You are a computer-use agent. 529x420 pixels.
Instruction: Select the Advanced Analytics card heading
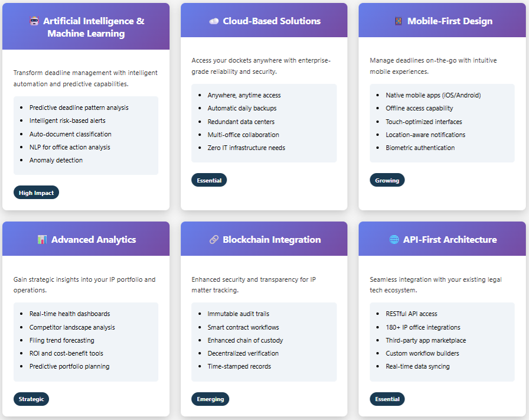(93, 240)
